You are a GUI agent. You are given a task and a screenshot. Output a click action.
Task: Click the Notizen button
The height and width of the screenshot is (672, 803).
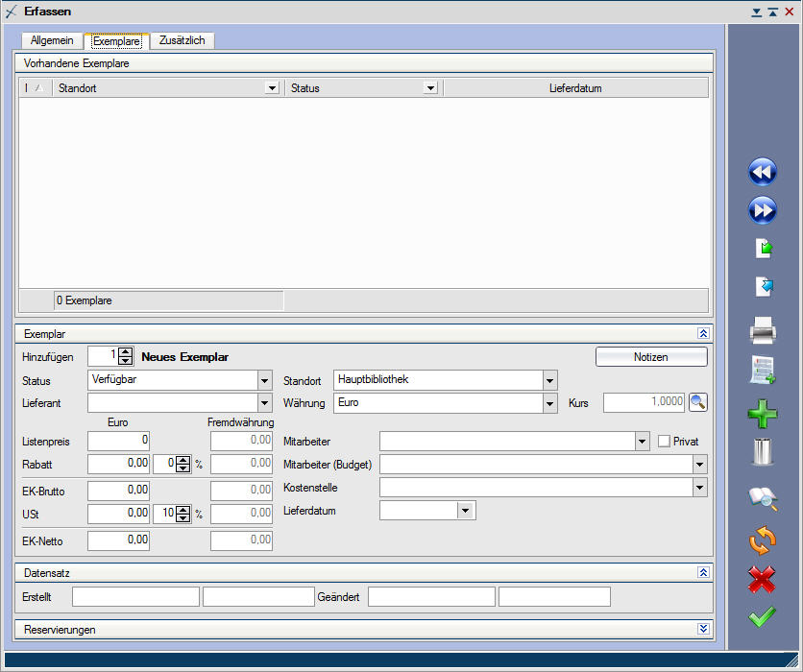pos(651,357)
